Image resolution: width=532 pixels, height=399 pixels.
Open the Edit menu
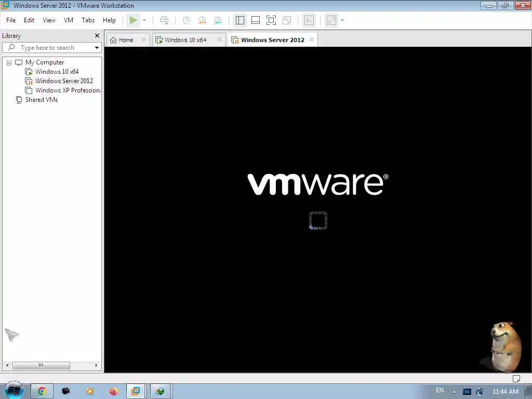point(29,20)
